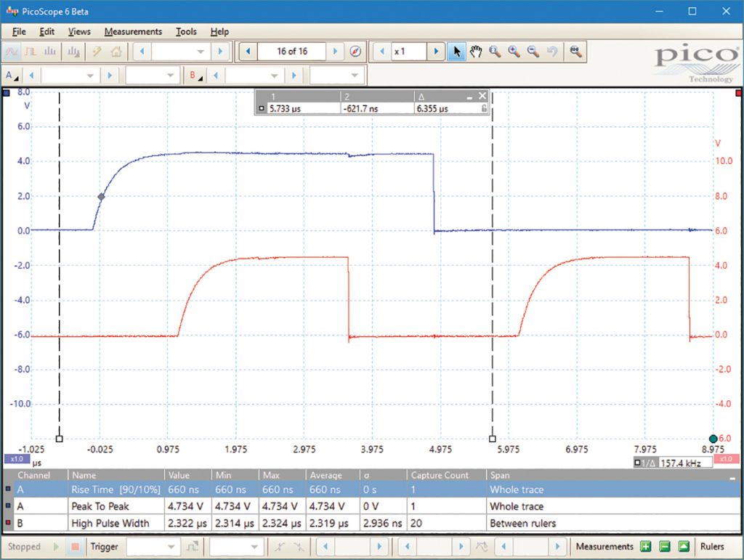744x560 pixels.
Task: Edit measurement with green triangle icon
Action: click(x=684, y=547)
